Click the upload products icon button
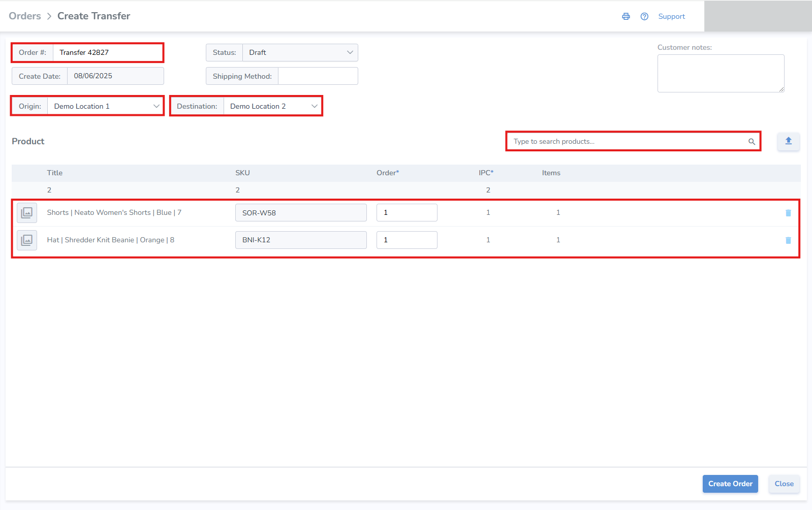 [788, 141]
